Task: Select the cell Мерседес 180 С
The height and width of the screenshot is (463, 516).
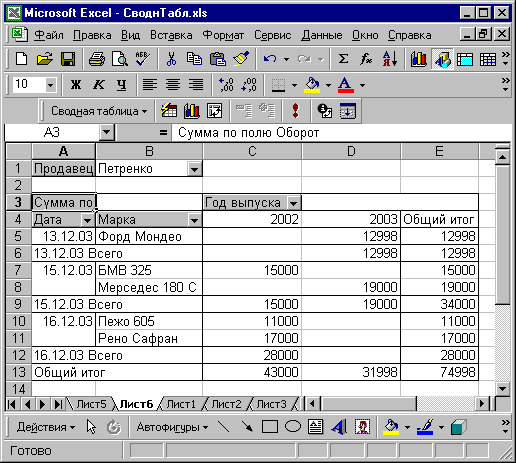Action: coord(149,287)
